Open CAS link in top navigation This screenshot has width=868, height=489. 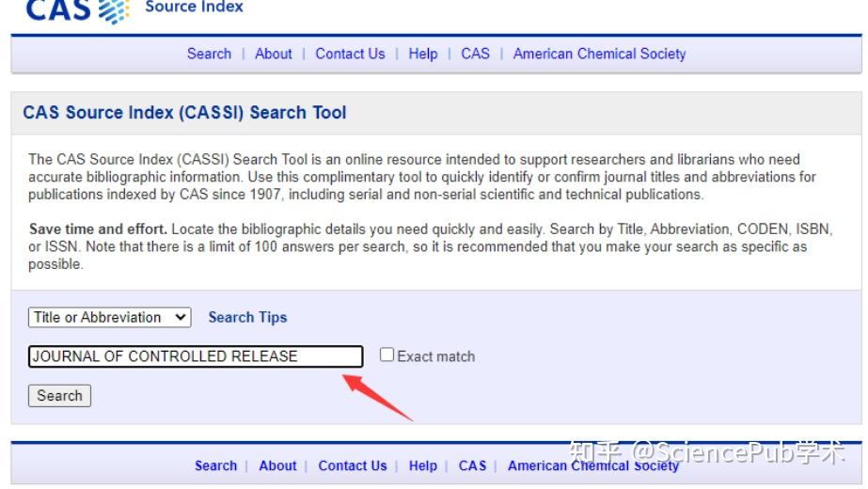click(x=476, y=54)
